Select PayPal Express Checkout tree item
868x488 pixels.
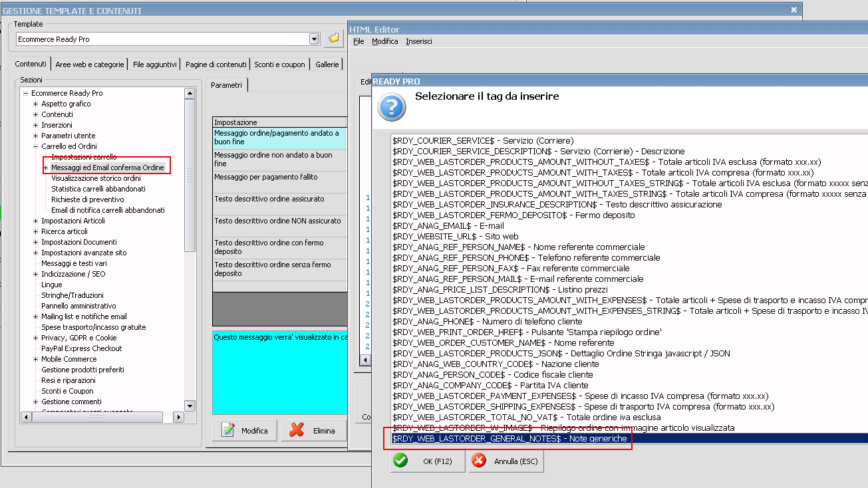click(82, 348)
